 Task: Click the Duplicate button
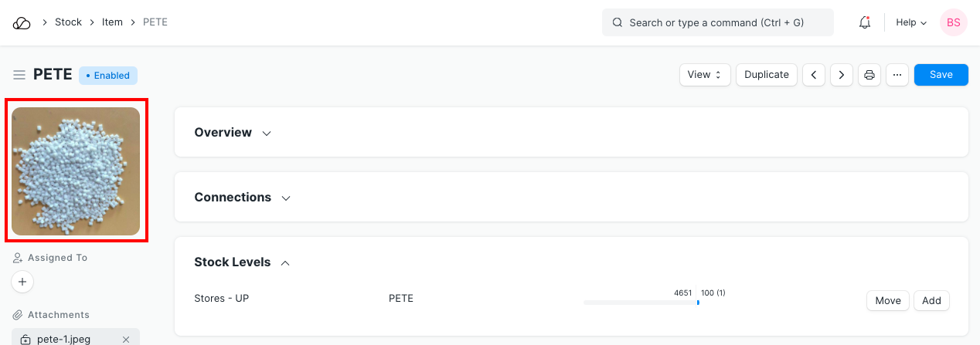(x=767, y=75)
